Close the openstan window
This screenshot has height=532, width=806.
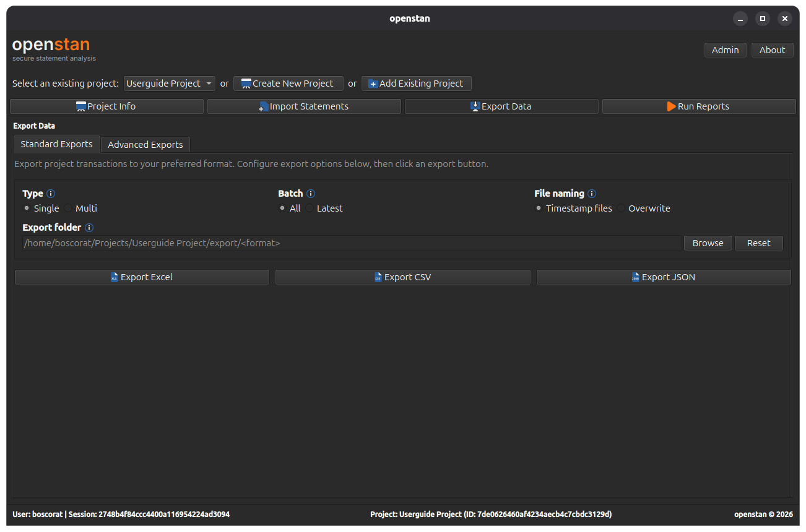(785, 19)
